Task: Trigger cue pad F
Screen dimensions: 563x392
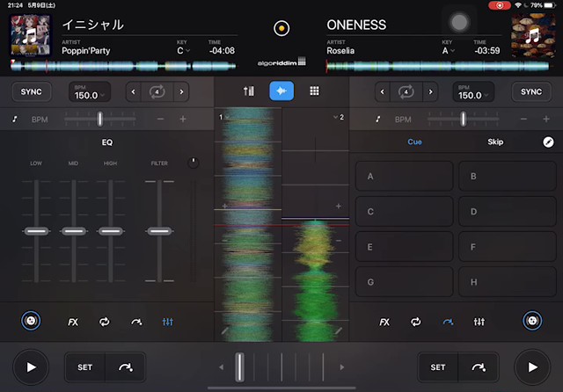Action: (508, 247)
